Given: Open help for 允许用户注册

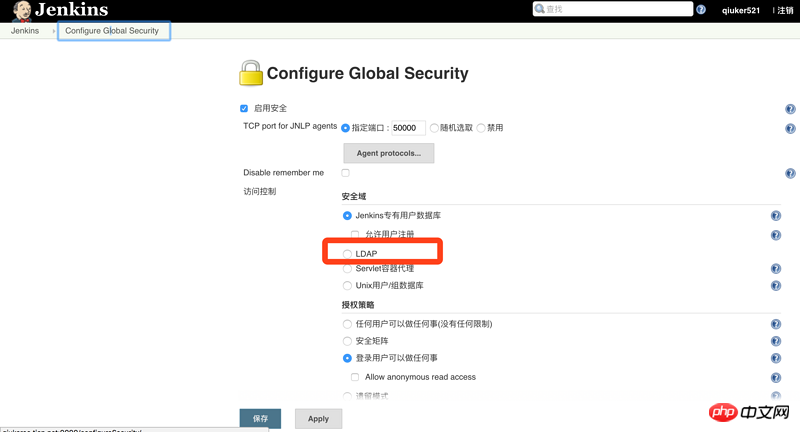Looking at the screenshot, I should click(x=776, y=235).
